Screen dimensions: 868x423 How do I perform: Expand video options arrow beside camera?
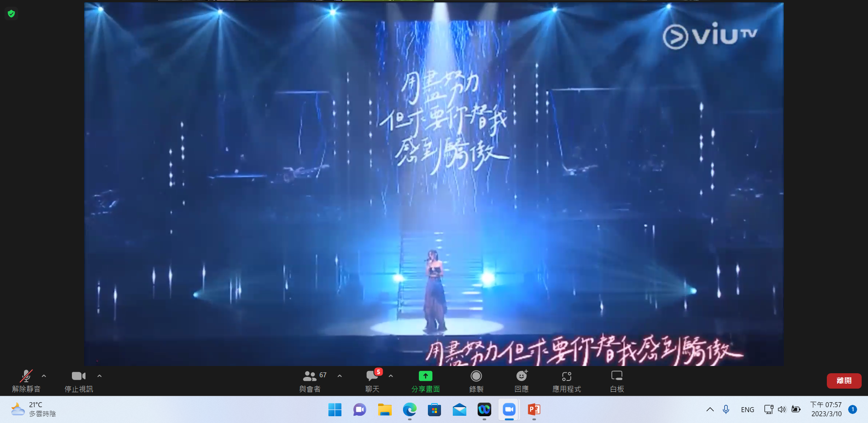(100, 376)
